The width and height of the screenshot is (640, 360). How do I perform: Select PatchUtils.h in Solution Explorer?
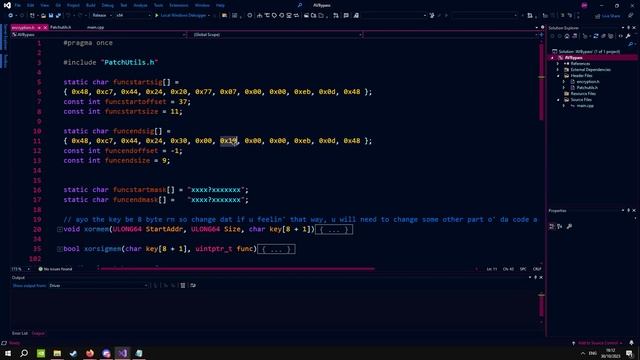(587, 88)
